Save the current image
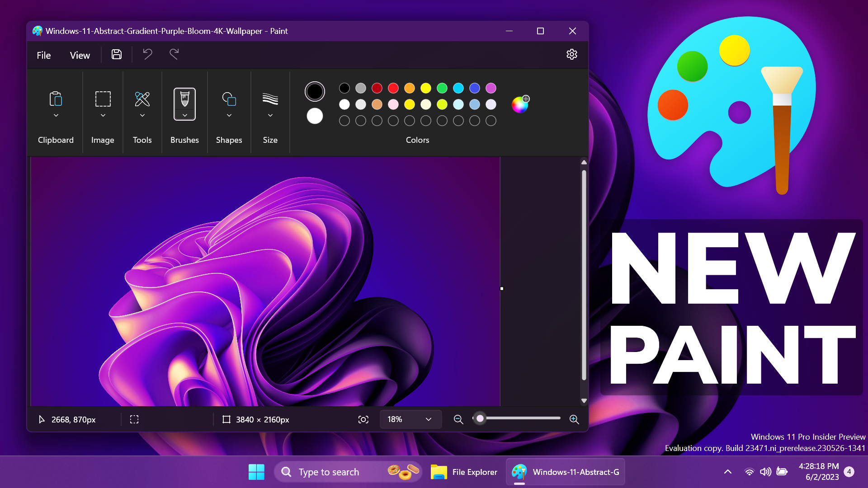The width and height of the screenshot is (868, 488). [116, 54]
